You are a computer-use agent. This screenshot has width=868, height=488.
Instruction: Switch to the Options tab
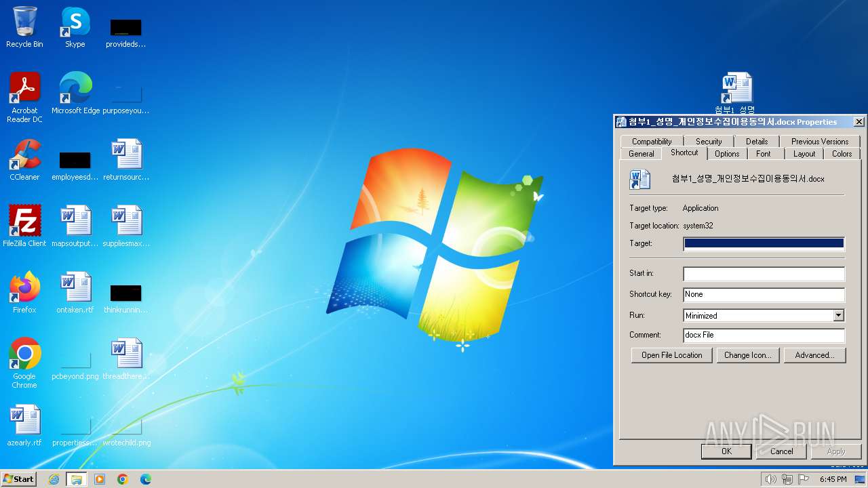click(727, 154)
